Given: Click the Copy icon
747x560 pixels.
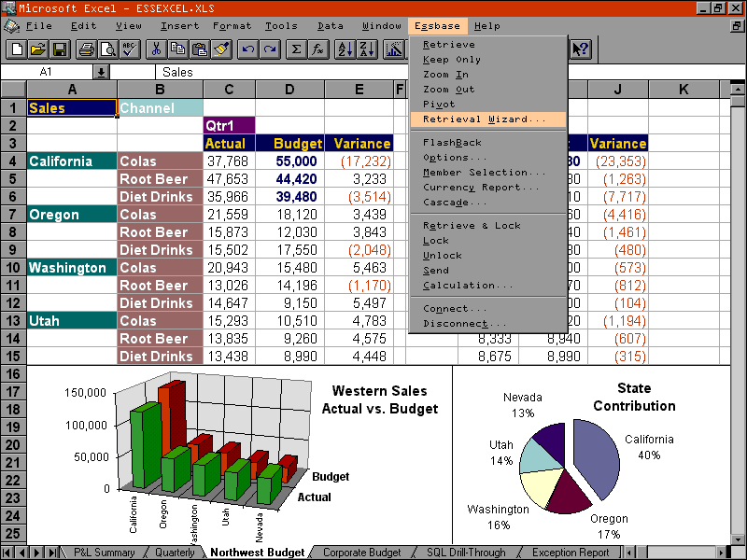Looking at the screenshot, I should (178, 49).
